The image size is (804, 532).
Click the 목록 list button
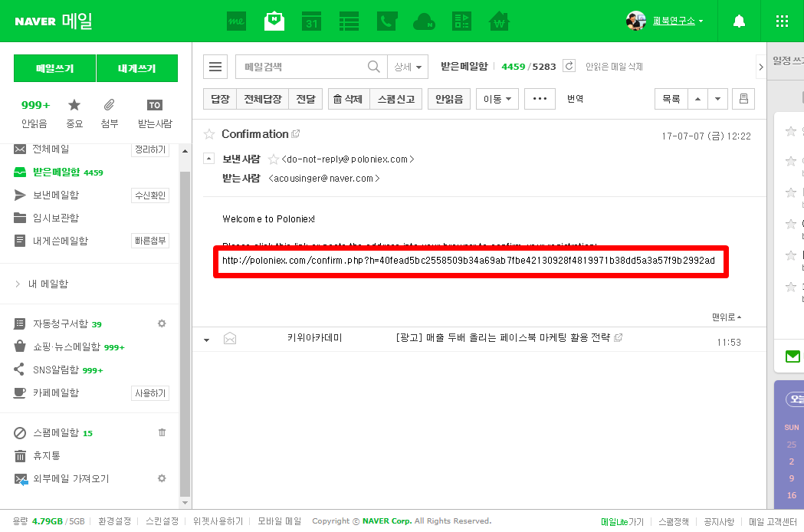671,98
